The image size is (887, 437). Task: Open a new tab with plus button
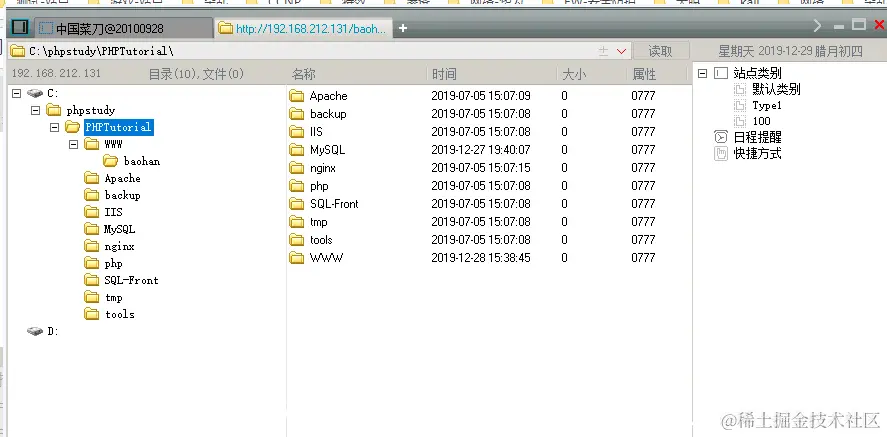tap(402, 28)
